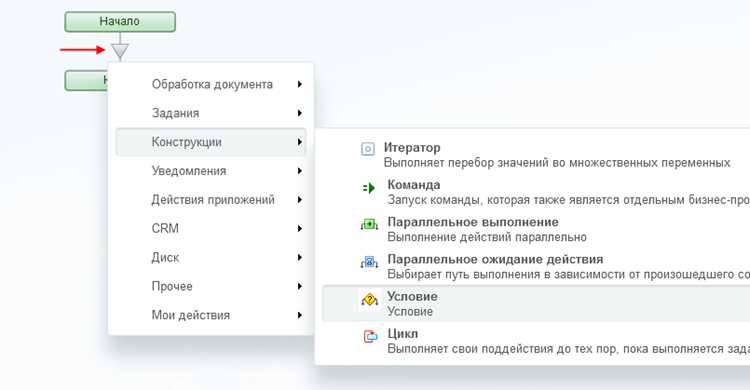Click the non-bold Условие description line
Viewport: 750px width, 390px height.
tap(410, 312)
